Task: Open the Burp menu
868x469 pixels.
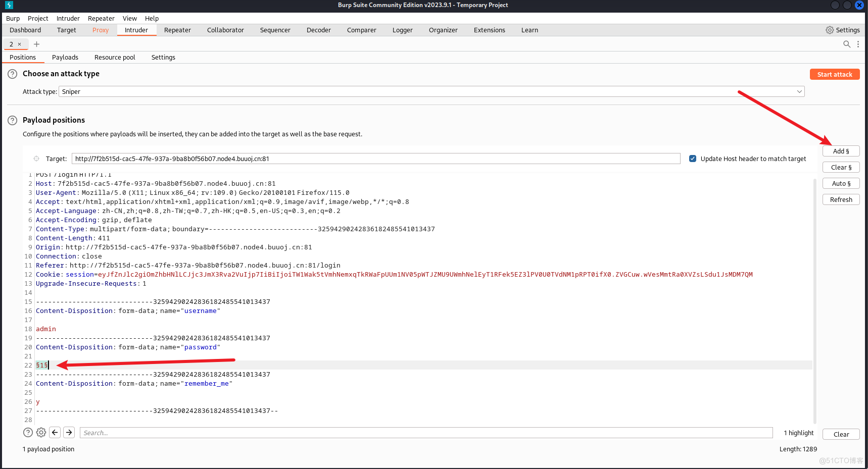Action: [x=13, y=18]
